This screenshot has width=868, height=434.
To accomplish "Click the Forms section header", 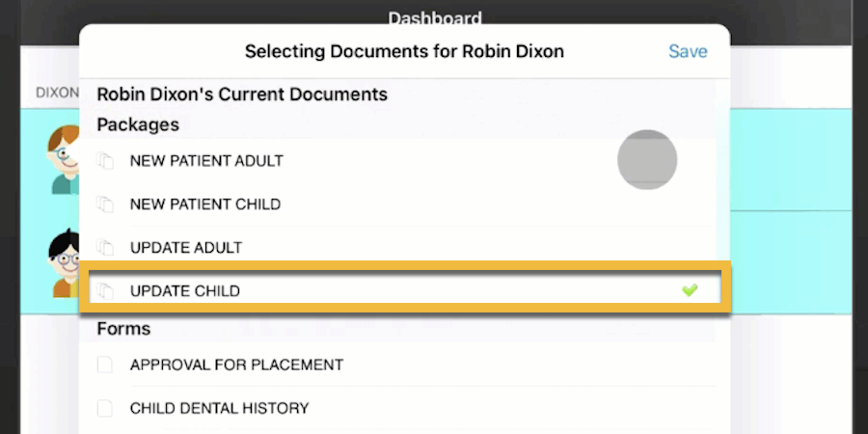I will (x=123, y=329).
